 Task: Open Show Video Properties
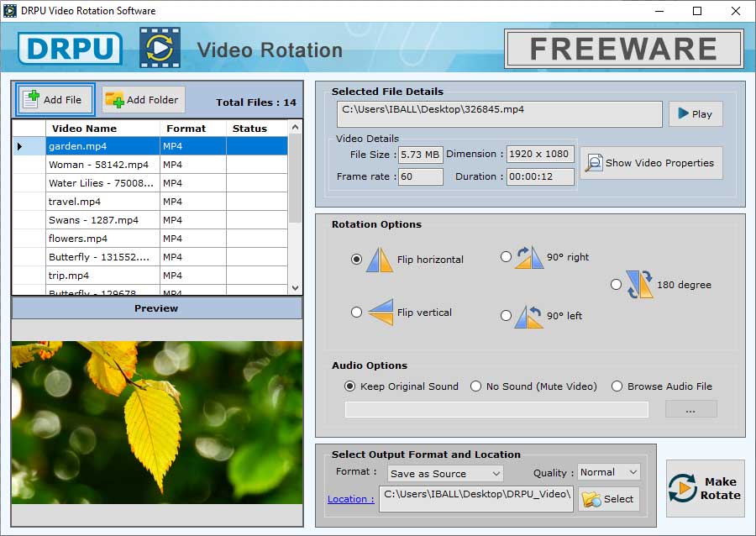[x=651, y=163]
